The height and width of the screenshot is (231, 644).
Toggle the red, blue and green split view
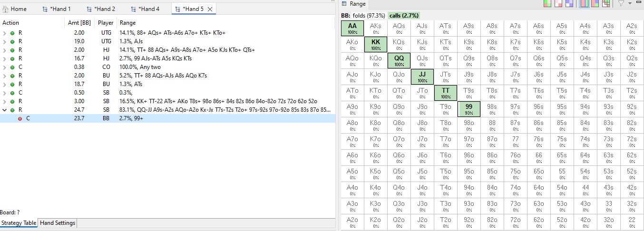coord(595,4)
